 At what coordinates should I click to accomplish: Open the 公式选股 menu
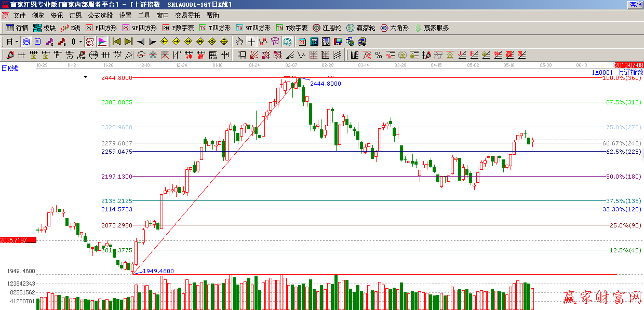coord(100,16)
